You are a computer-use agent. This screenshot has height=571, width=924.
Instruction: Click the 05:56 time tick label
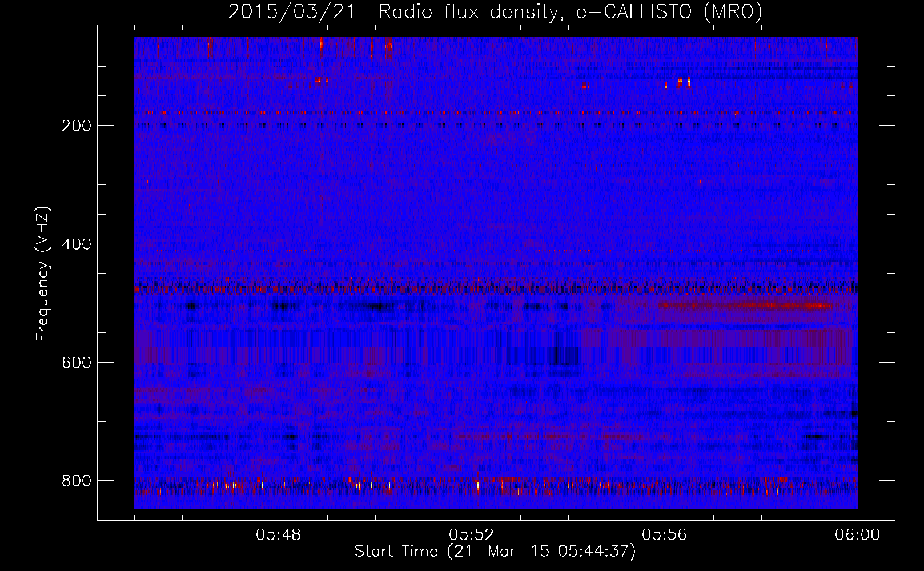[665, 535]
